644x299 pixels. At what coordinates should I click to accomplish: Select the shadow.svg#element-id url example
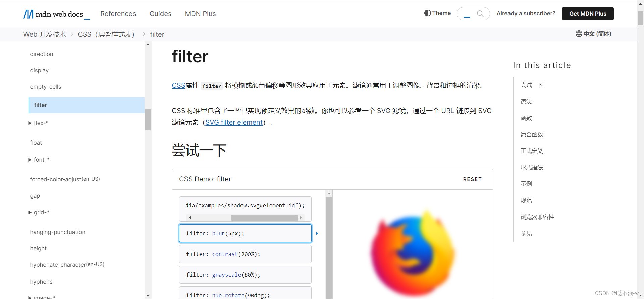pos(245,209)
